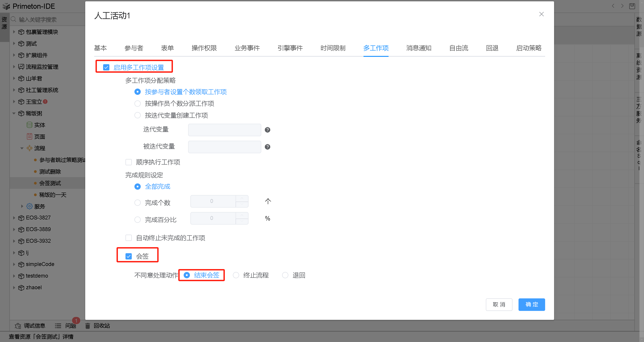Uncheck 启用多工作项设置 checkbox
The height and width of the screenshot is (342, 644).
tap(106, 67)
